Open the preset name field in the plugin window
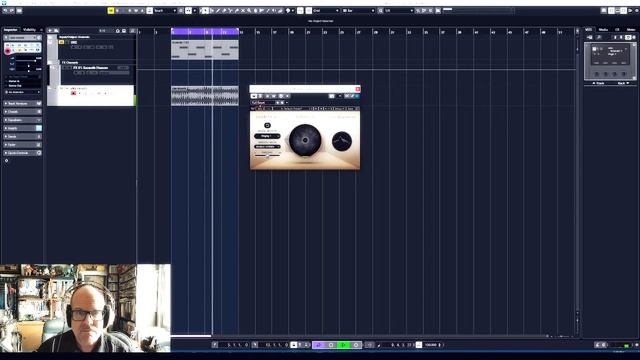This screenshot has width=640, height=360. tap(262, 102)
